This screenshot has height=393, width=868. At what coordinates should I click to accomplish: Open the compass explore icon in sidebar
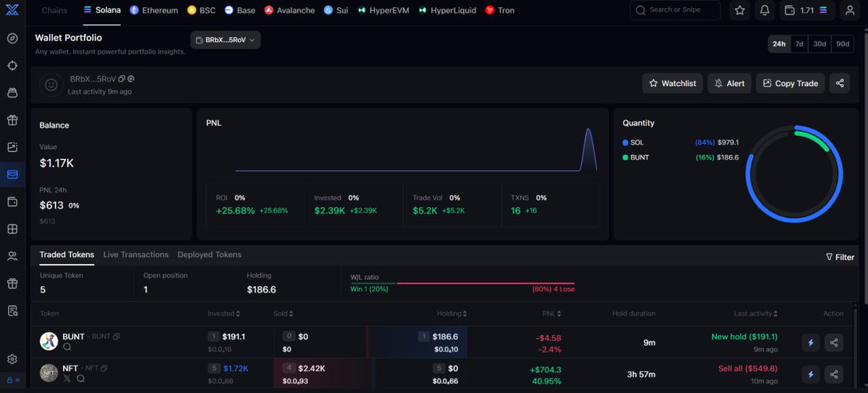[x=12, y=38]
